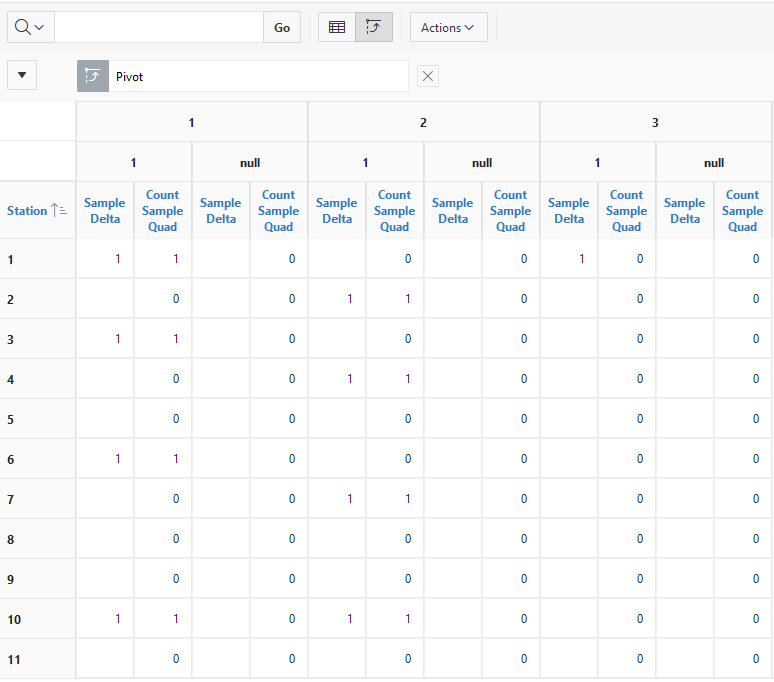Click Count Sample Quad header under pivot 3 null
The image size is (774, 682).
[x=742, y=211]
